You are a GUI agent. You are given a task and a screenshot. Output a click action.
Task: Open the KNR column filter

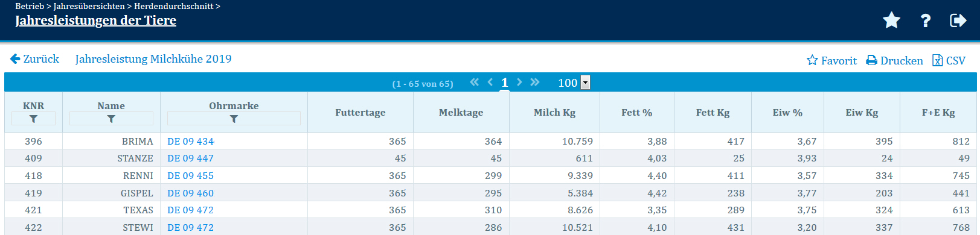(33, 119)
